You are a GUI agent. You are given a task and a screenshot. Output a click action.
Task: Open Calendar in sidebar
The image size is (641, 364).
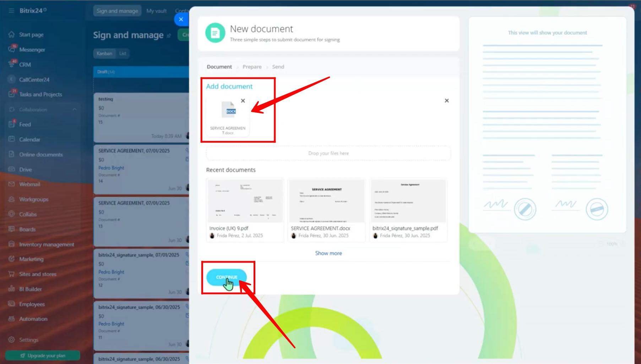pyautogui.click(x=29, y=139)
